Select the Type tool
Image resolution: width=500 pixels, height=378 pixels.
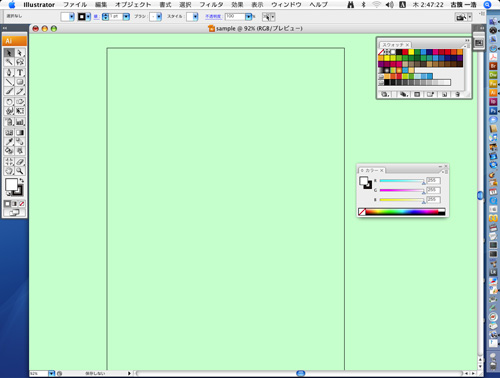pyautogui.click(x=20, y=72)
